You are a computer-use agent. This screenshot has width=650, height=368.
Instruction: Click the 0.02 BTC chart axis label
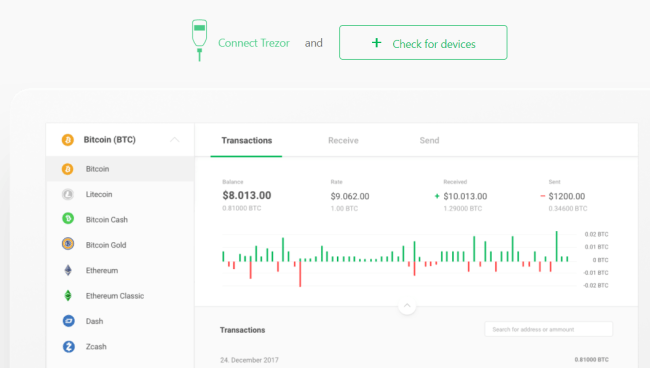coord(597,234)
